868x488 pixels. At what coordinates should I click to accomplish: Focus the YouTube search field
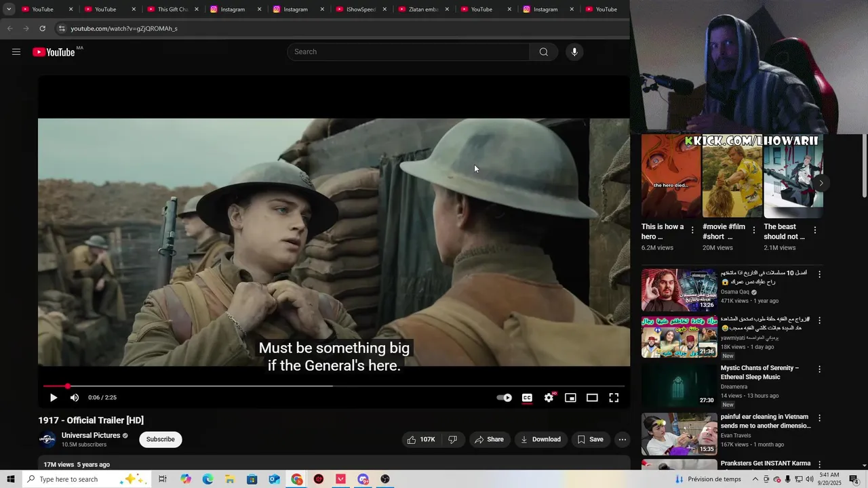pos(408,52)
